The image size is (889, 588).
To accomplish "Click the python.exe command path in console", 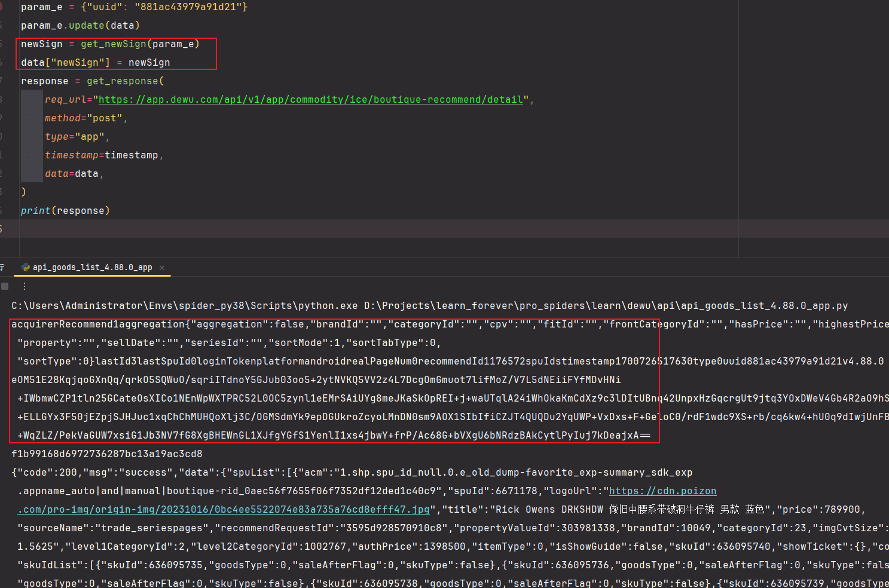I will coord(185,306).
